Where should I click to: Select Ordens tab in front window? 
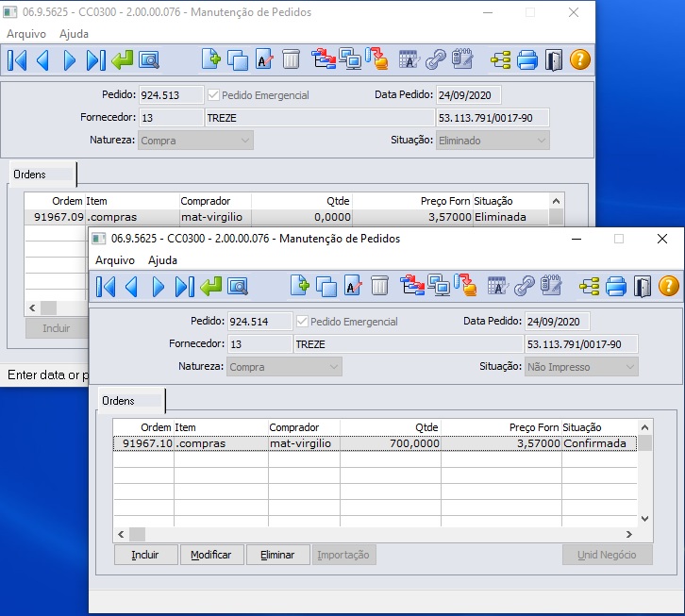point(131,401)
